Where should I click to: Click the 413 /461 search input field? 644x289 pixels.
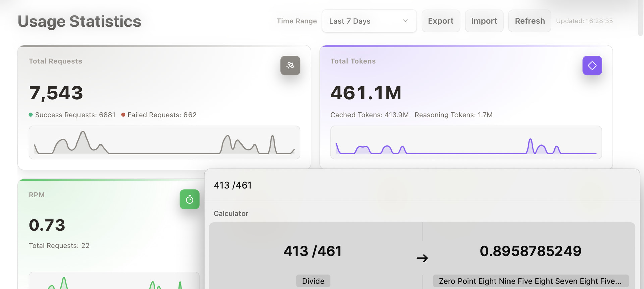pos(422,185)
